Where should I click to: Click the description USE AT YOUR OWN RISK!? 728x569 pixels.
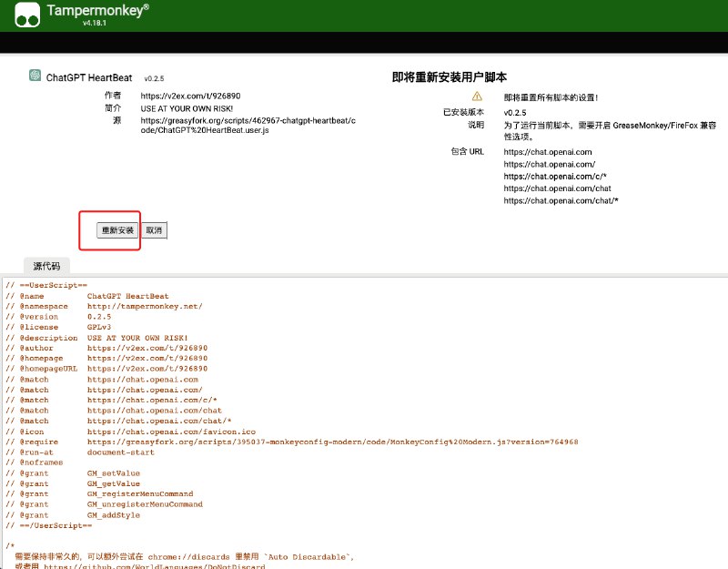click(187, 108)
